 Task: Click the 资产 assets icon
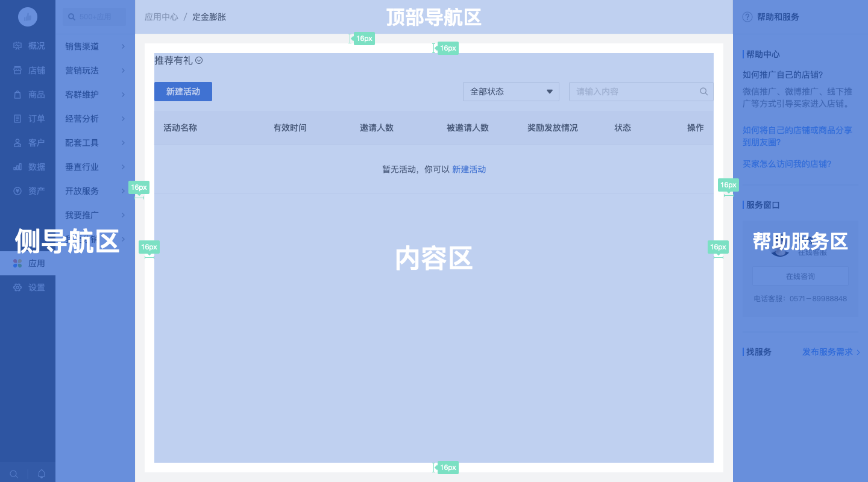[x=19, y=190]
